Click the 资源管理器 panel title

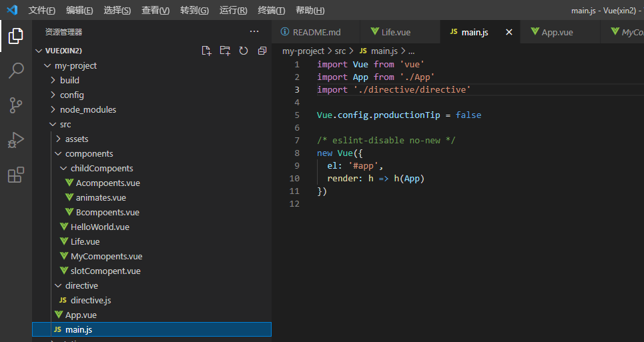(x=63, y=31)
